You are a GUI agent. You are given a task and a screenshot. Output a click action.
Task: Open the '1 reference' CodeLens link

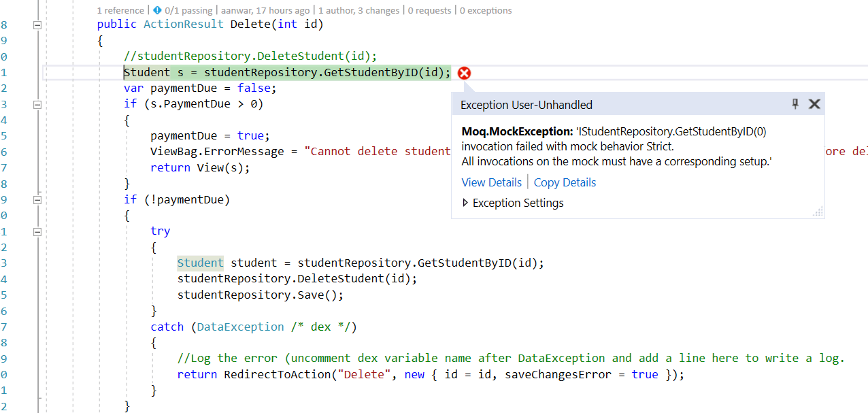pyautogui.click(x=120, y=10)
